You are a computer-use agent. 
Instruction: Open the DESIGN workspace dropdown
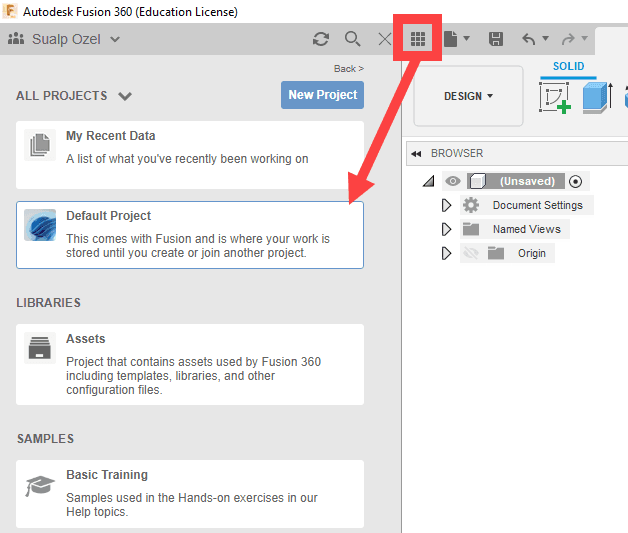(468, 96)
